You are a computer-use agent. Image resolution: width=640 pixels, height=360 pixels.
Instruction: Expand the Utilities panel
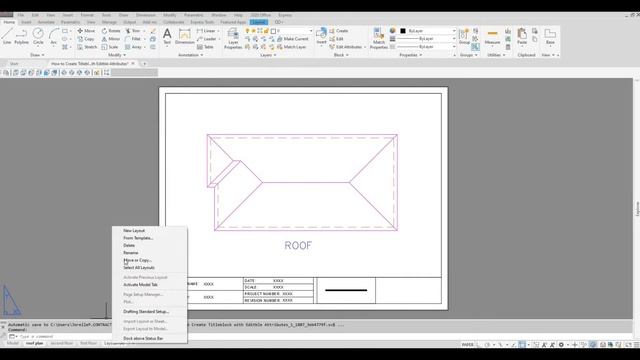click(496, 55)
